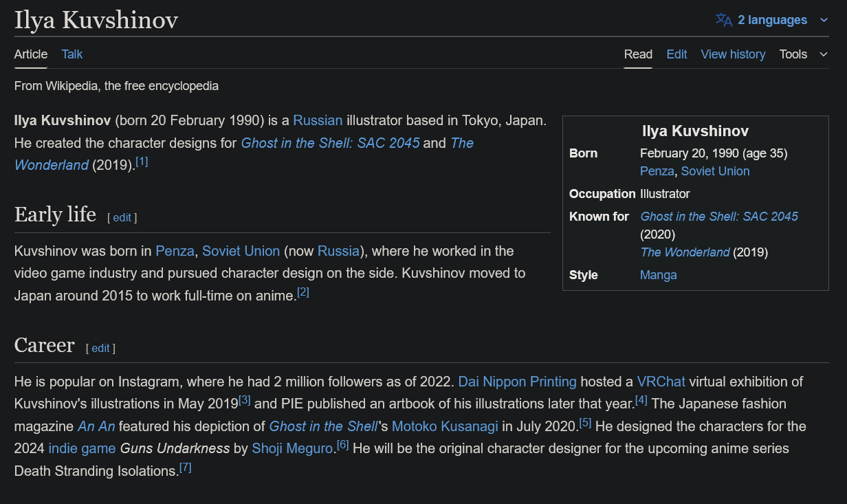Image resolution: width=847 pixels, height=504 pixels.
Task: Jump to citation [7]
Action: [185, 468]
